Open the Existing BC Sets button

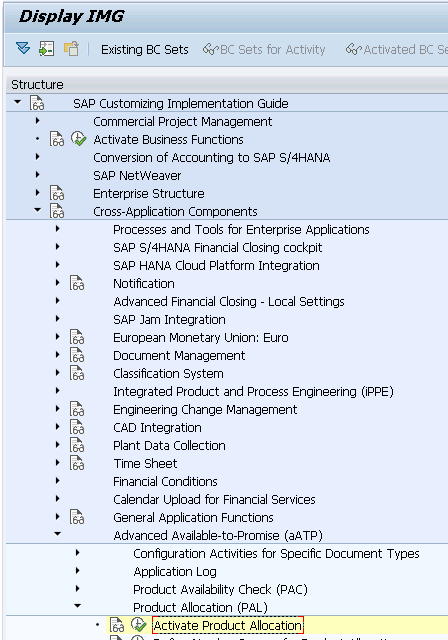[144, 49]
